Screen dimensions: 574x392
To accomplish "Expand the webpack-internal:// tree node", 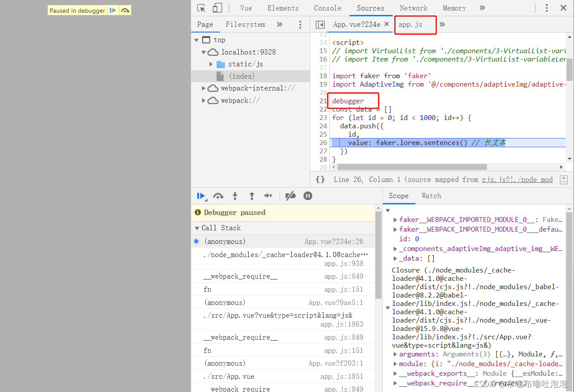I will (x=203, y=88).
